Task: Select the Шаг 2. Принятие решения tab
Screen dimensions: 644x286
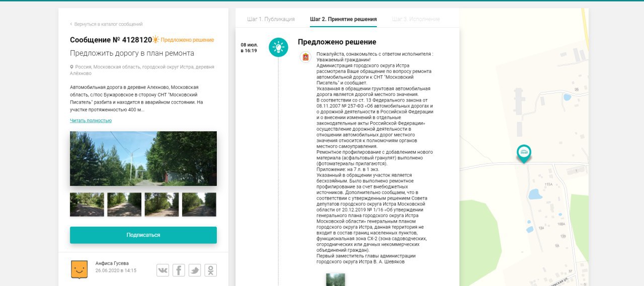Action: [343, 19]
